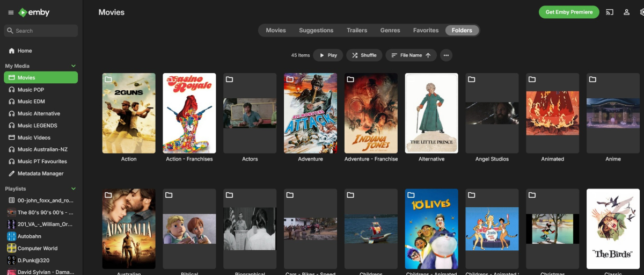This screenshot has width=644, height=275.
Task: Open the Anime folder thumbnail
Action: pos(613,113)
